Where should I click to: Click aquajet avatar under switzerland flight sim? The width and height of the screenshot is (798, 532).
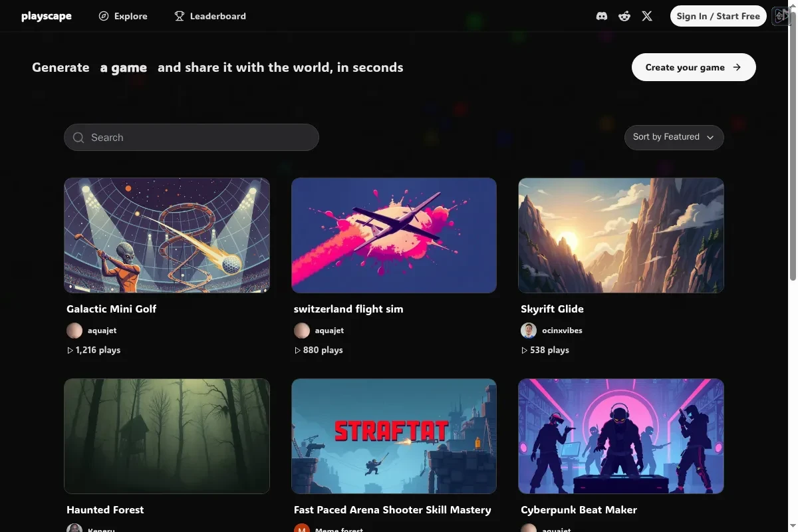tap(302, 331)
